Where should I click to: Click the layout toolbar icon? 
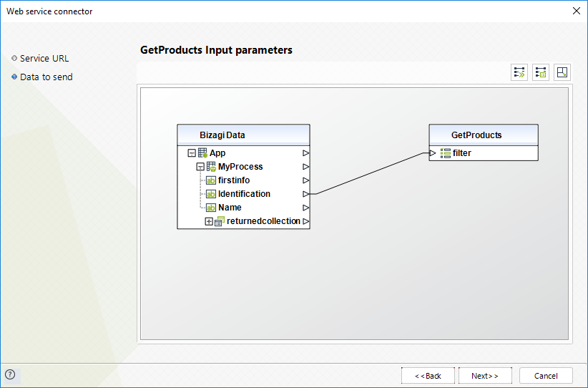[x=562, y=72]
